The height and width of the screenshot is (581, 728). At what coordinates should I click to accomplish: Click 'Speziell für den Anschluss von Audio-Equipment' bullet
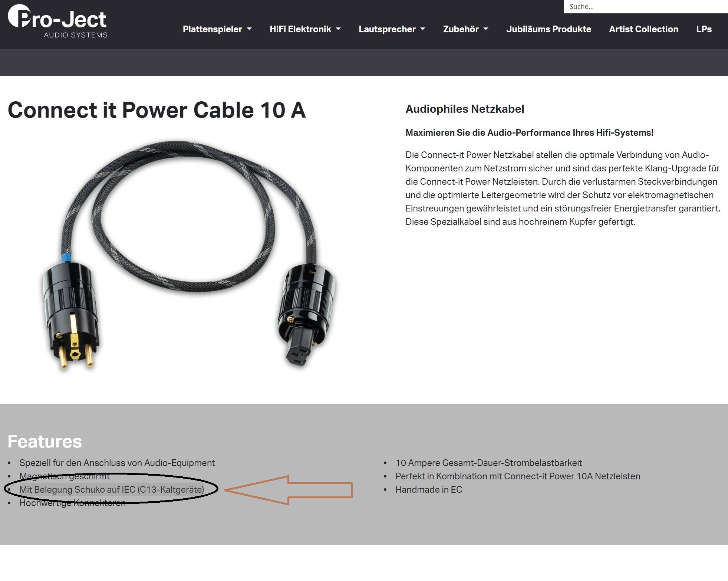click(117, 463)
